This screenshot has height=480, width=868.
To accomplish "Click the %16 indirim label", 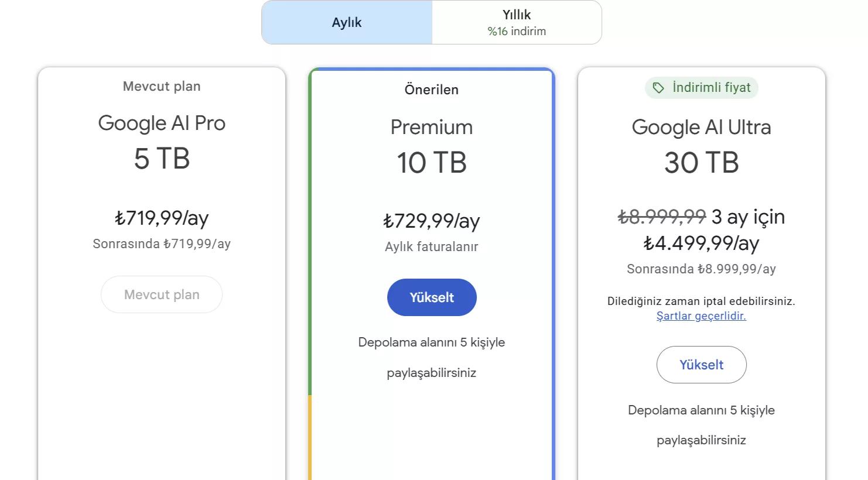I will pyautogui.click(x=516, y=31).
